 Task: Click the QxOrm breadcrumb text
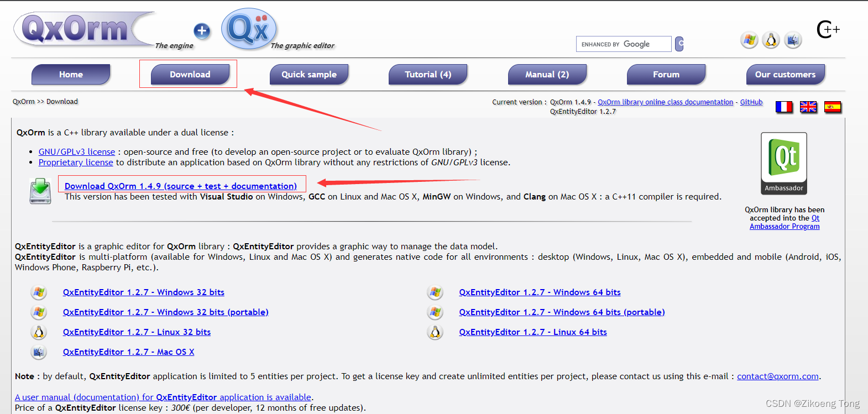24,102
